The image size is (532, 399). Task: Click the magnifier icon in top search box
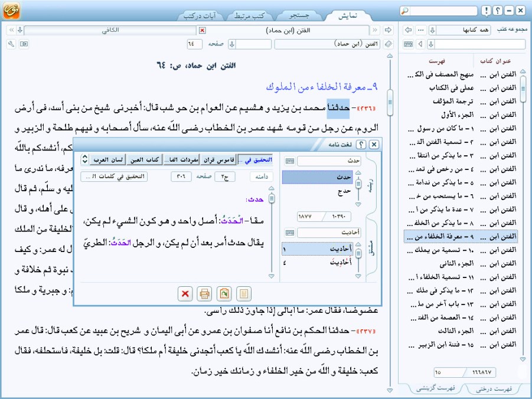[405, 11]
